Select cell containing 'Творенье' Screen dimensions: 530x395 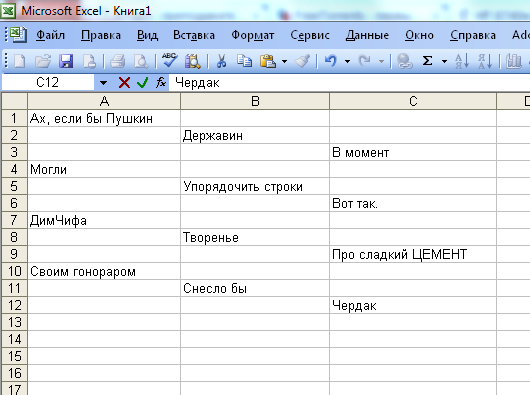[255, 237]
